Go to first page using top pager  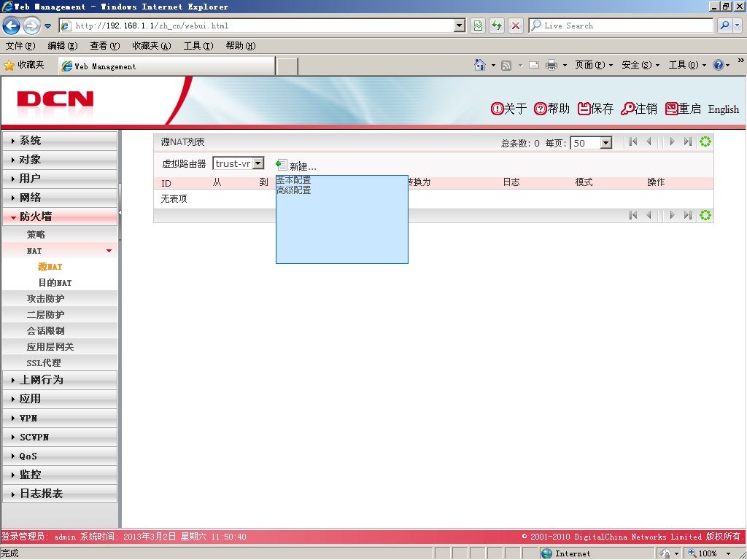click(x=633, y=141)
